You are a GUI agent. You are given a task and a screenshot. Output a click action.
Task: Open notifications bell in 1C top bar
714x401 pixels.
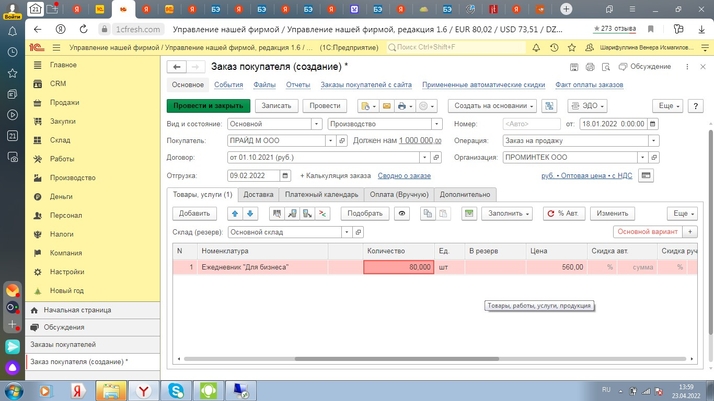pos(536,47)
